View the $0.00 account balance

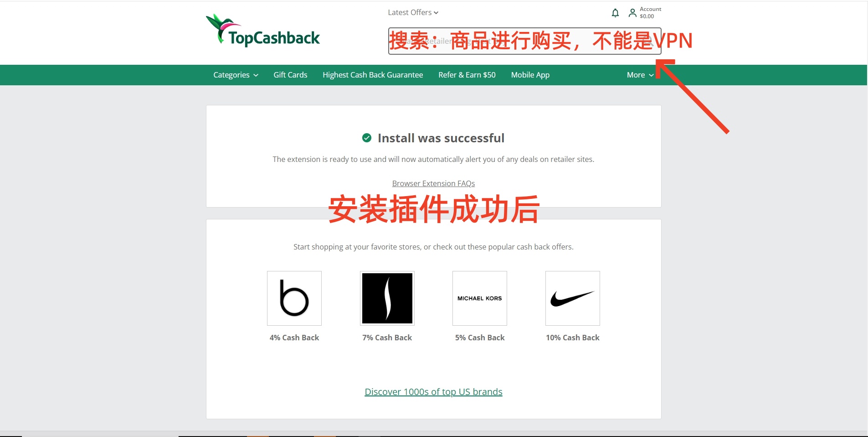(647, 16)
